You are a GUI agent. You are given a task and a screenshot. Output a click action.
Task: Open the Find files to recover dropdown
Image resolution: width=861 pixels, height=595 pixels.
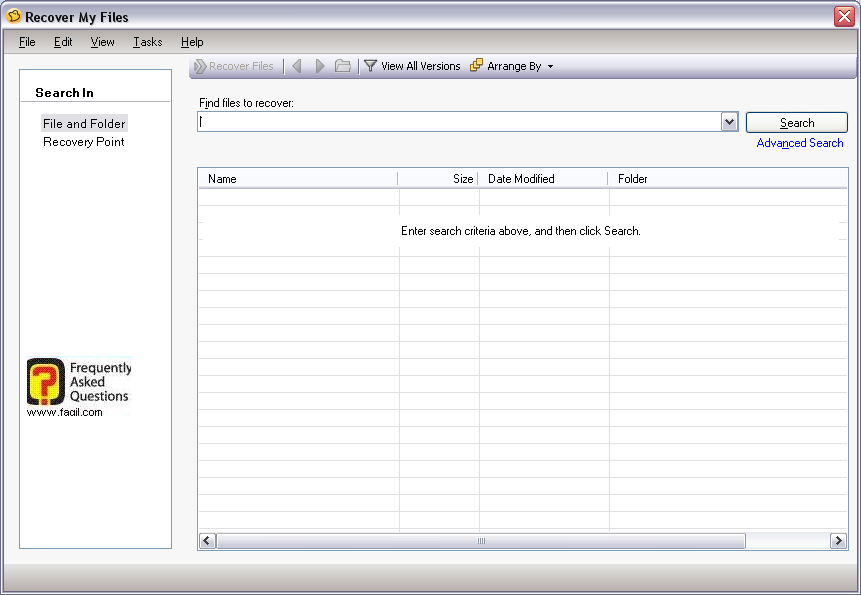pyautogui.click(x=729, y=122)
